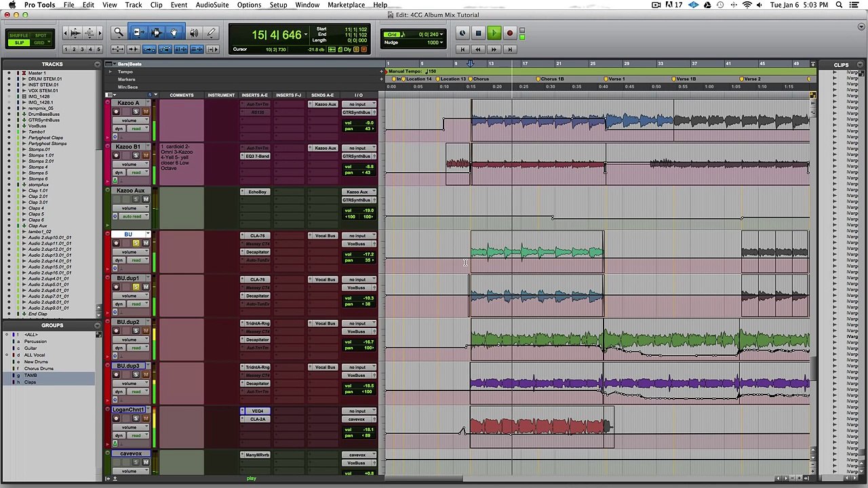The image size is (868, 488).
Task: Click the audio zoom waveform button
Action: 75,33
